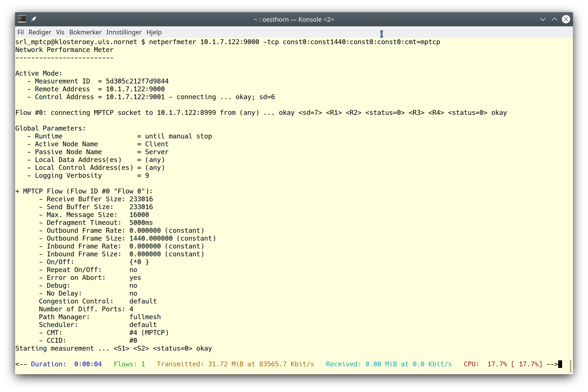Image resolution: width=588 pixels, height=392 pixels.
Task: Toggle the pin window icon
Action: pyautogui.click(x=34, y=19)
